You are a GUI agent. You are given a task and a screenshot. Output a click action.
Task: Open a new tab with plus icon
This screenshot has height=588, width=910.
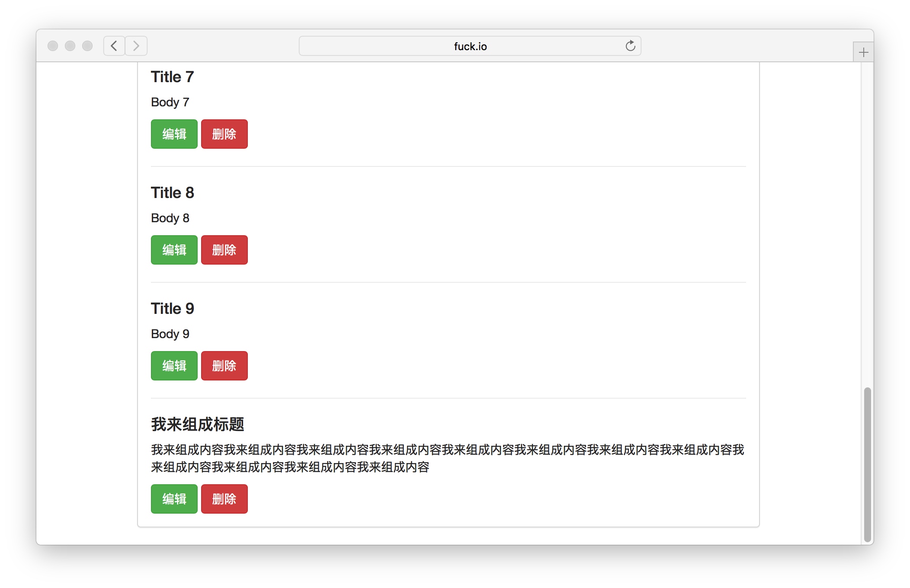point(863,52)
